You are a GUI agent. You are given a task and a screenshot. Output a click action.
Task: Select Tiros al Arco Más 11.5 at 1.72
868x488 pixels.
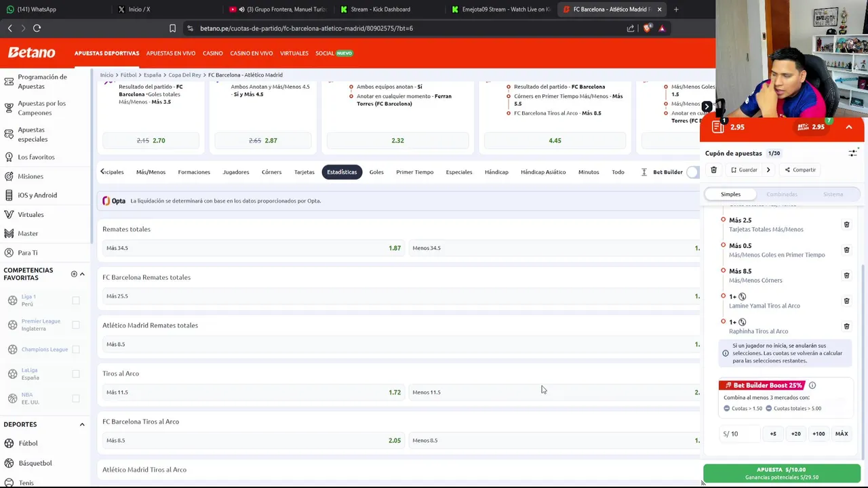click(x=253, y=392)
